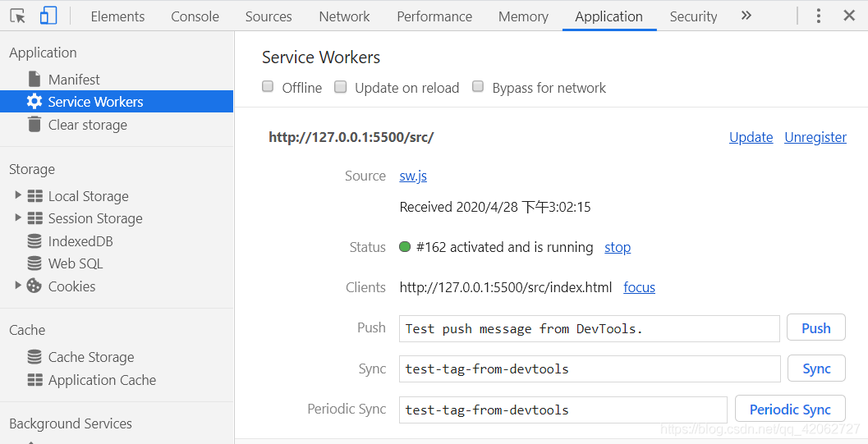Click the Clear storage trash icon

(x=34, y=125)
